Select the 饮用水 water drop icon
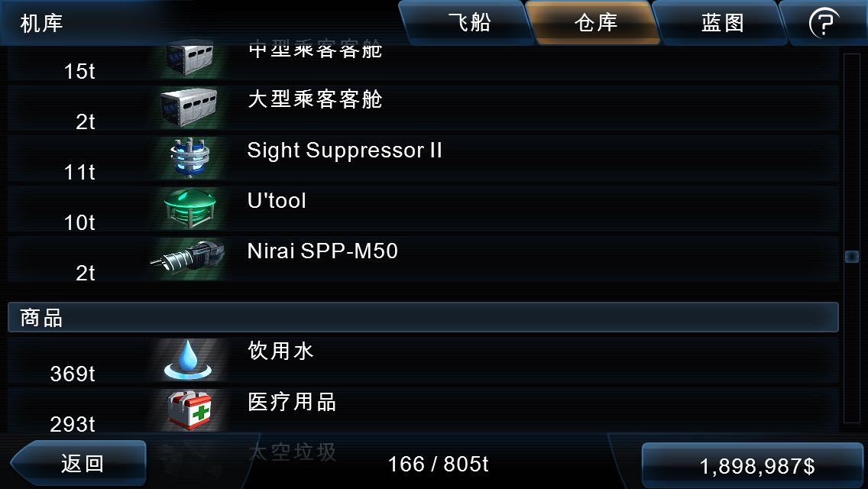The height and width of the screenshot is (489, 868). pyautogui.click(x=188, y=360)
